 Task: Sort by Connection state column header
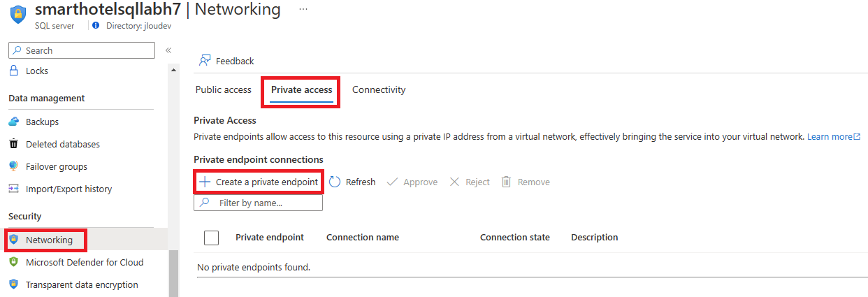515,238
